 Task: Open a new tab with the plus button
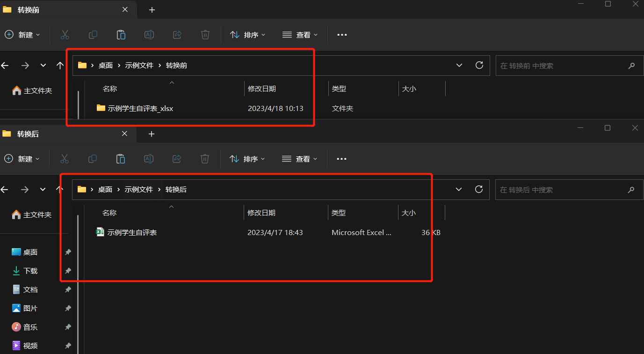point(151,10)
